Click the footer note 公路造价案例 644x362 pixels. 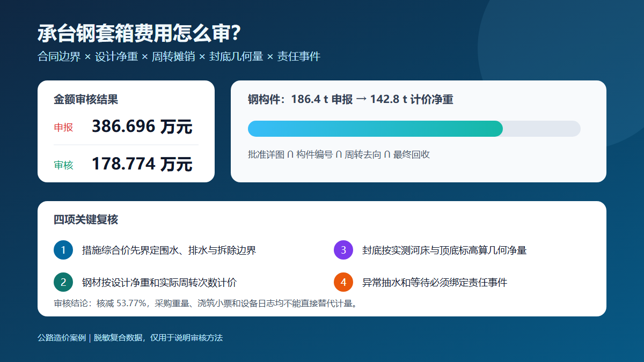click(x=130, y=337)
